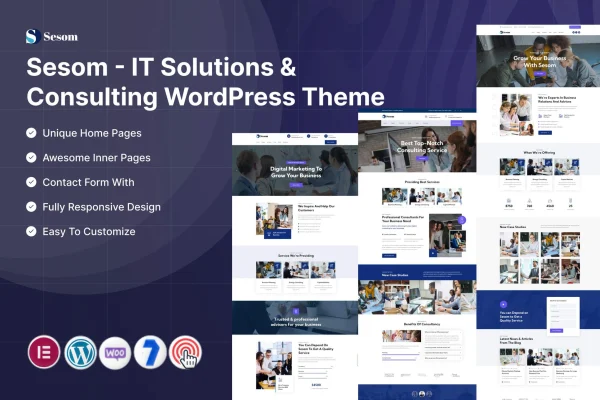Click the 'Service We're Providing' heading
The height and width of the screenshot is (400, 600).
(296, 255)
